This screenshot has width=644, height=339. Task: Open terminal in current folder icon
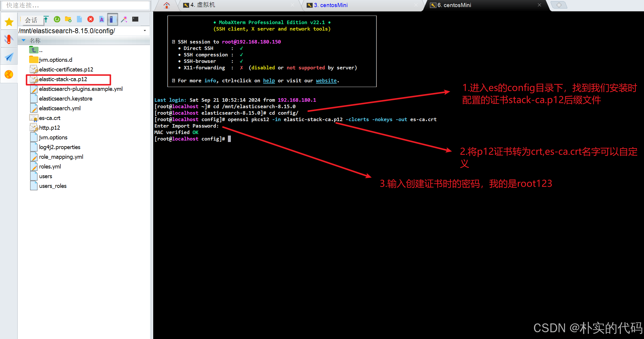tap(135, 19)
